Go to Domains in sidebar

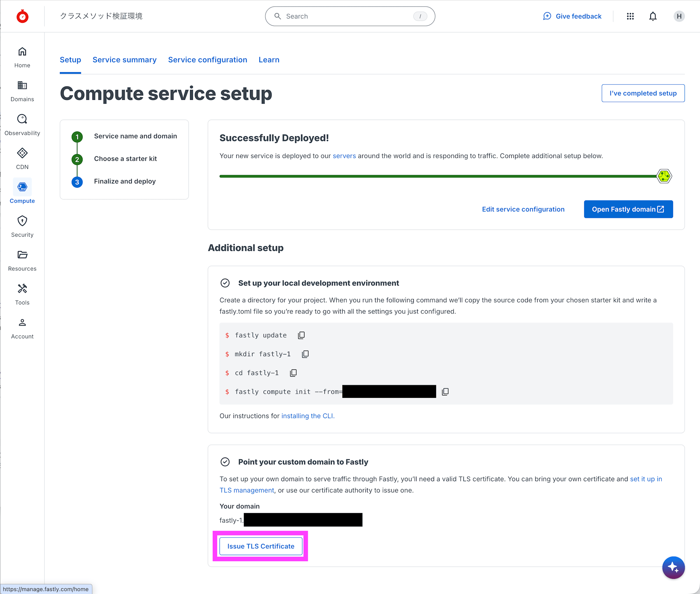point(22,85)
